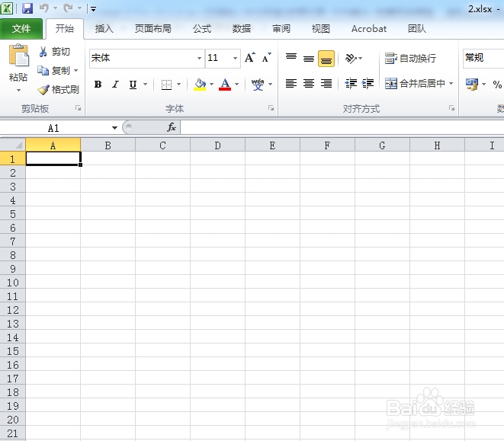Click the cell borders icon
This screenshot has width=504, height=441.
(166, 85)
